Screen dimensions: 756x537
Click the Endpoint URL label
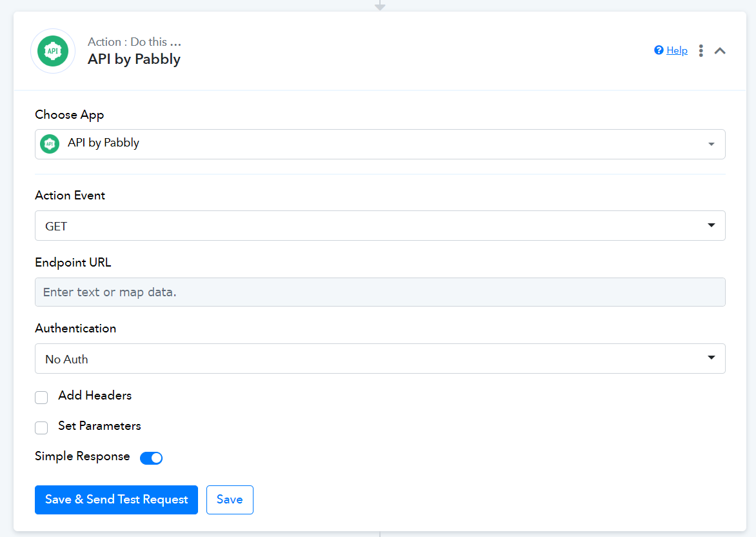[74, 263]
